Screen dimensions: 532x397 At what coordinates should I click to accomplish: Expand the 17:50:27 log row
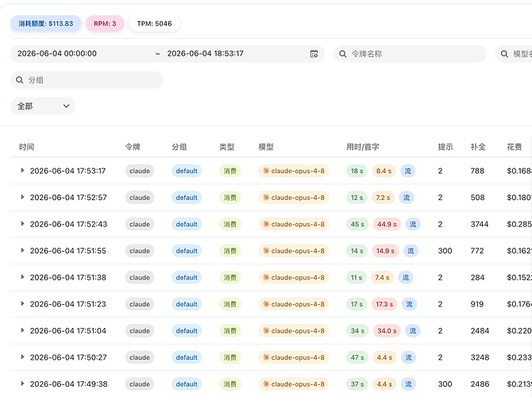[22, 357]
